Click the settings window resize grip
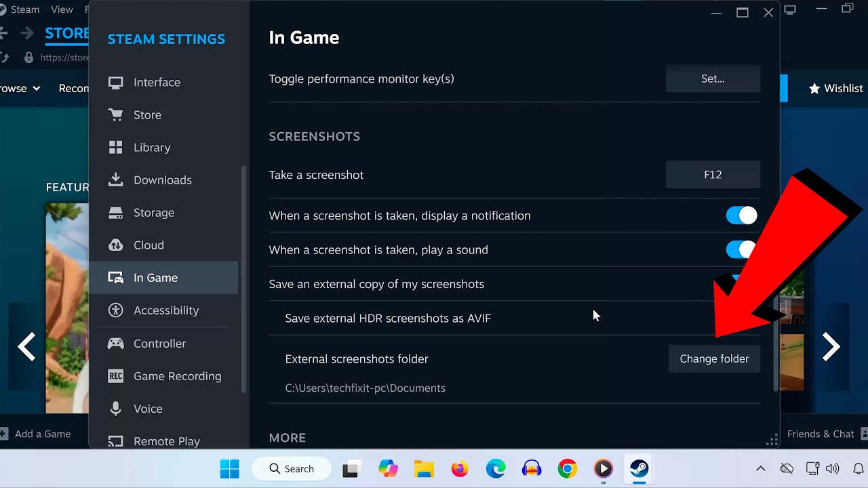868x488 pixels. (772, 441)
